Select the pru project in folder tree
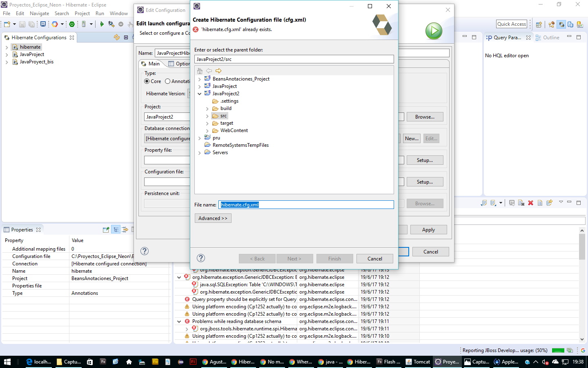Viewport: 588px width, 368px height. coord(216,138)
